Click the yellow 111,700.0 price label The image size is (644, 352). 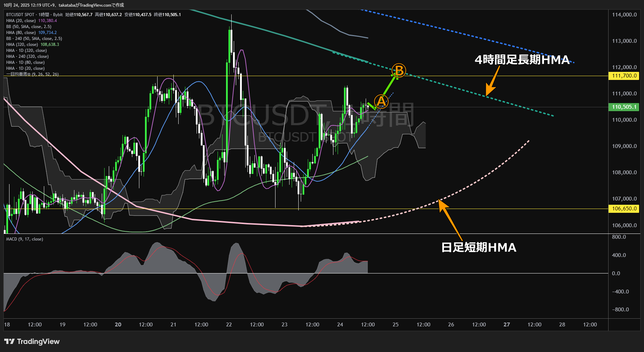(624, 76)
